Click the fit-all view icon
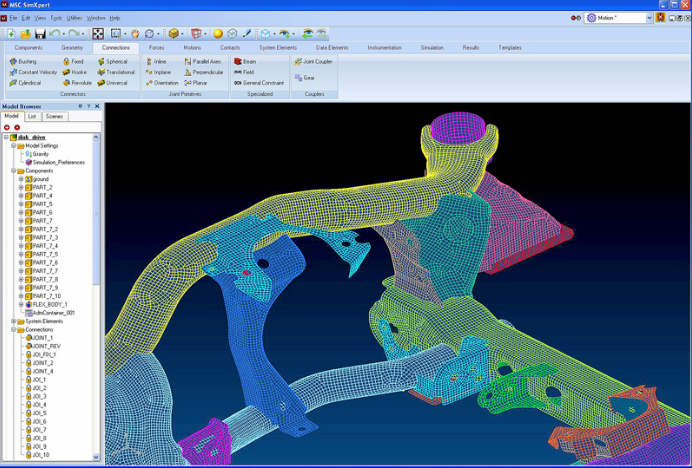 click(98, 34)
